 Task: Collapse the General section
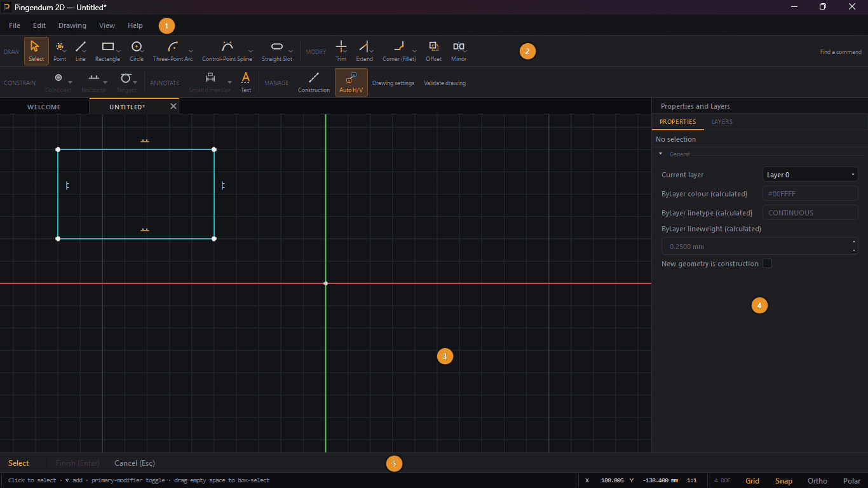point(660,154)
